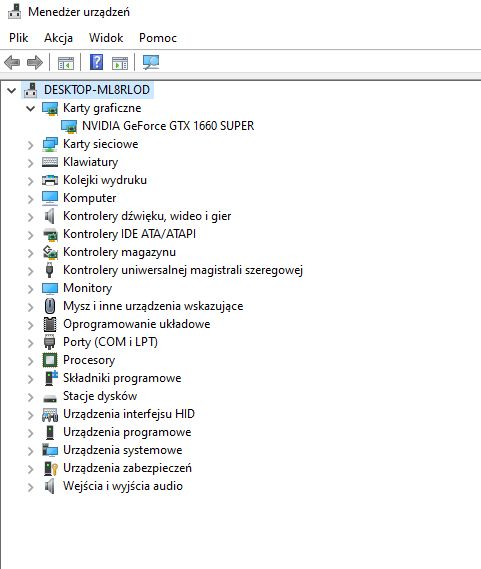Select Wejścia i wyjścia audio entry
481x569 pixels.
(x=123, y=486)
